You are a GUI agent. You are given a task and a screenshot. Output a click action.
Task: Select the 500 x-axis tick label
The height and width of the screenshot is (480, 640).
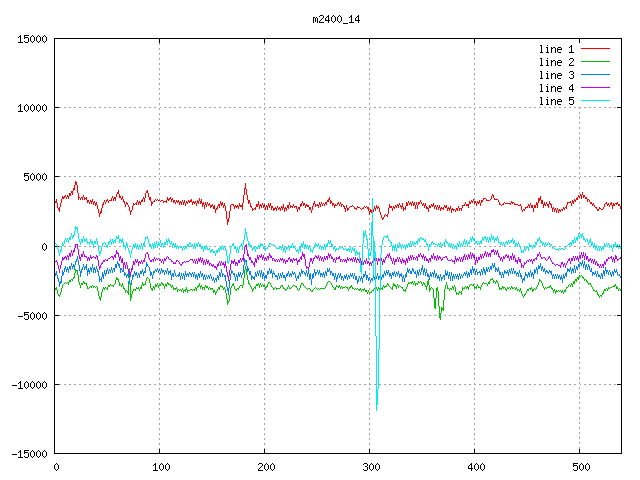point(580,467)
